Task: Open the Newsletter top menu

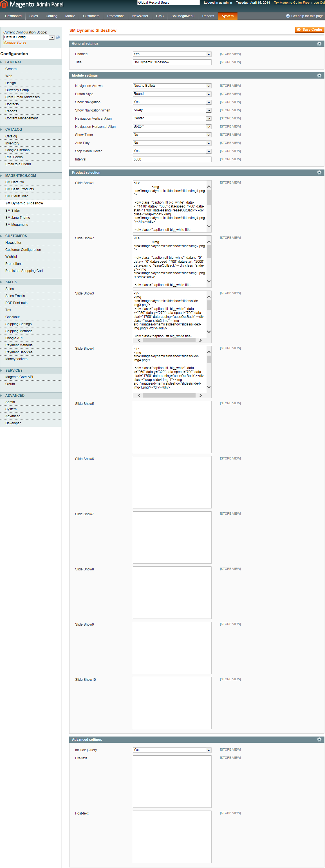Action: (x=140, y=16)
